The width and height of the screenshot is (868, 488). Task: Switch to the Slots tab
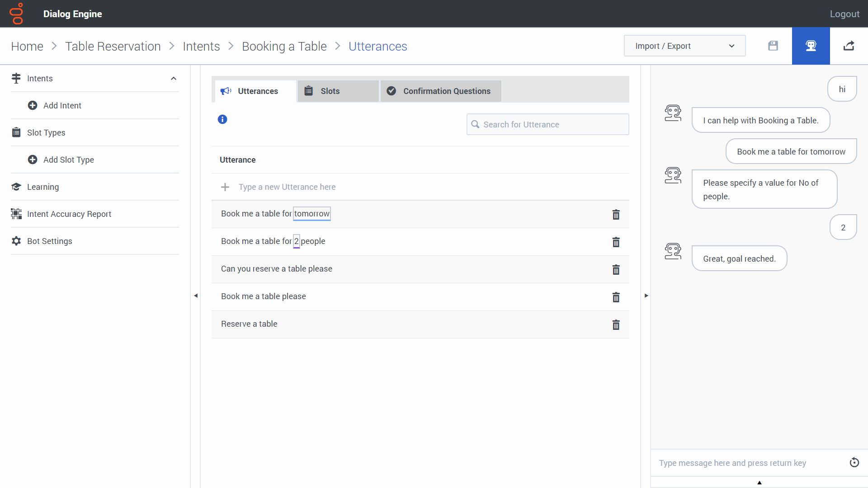point(330,91)
